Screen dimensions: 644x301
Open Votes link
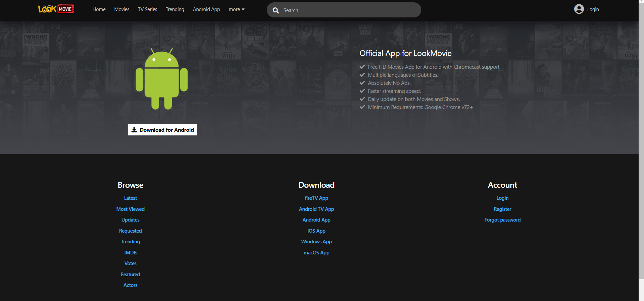[x=131, y=263]
